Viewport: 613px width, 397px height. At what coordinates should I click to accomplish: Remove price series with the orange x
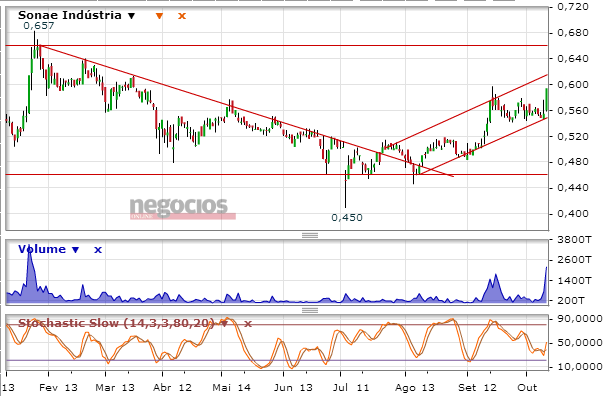point(182,16)
